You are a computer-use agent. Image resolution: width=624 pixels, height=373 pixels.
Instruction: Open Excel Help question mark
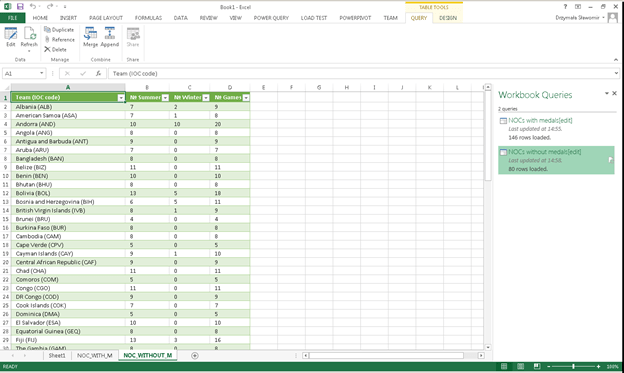pyautogui.click(x=565, y=6)
